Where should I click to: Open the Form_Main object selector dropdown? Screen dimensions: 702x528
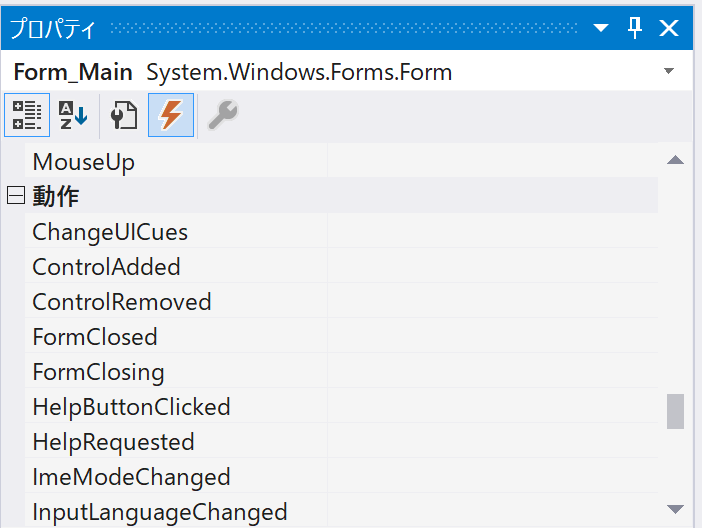668,72
